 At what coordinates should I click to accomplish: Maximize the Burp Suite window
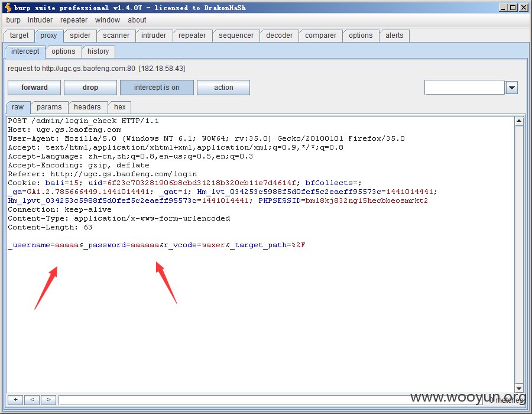pos(513,8)
